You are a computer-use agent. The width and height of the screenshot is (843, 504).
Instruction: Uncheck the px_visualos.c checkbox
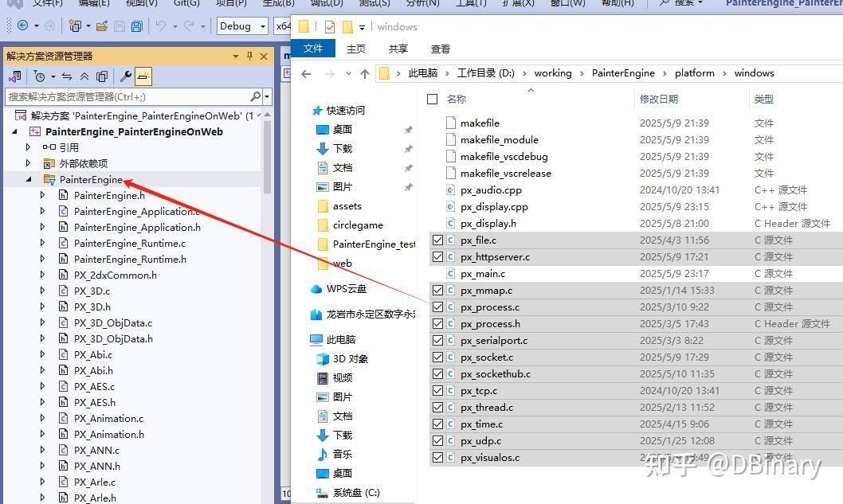[x=437, y=458]
